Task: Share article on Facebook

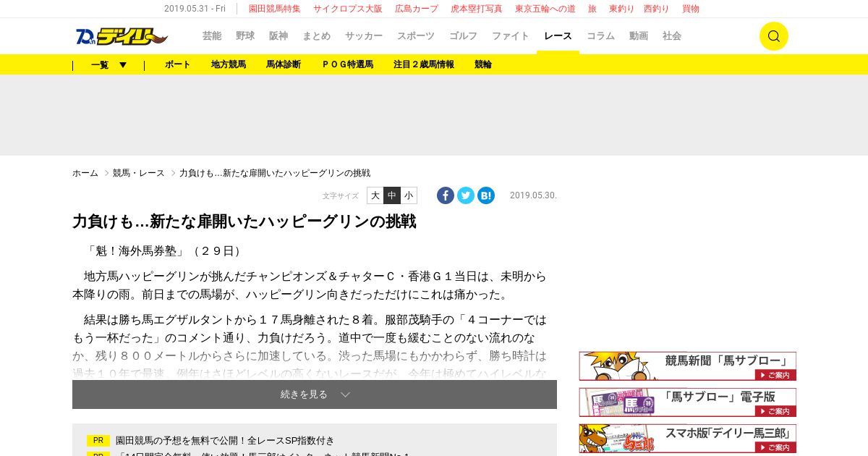Action: pyautogui.click(x=446, y=195)
